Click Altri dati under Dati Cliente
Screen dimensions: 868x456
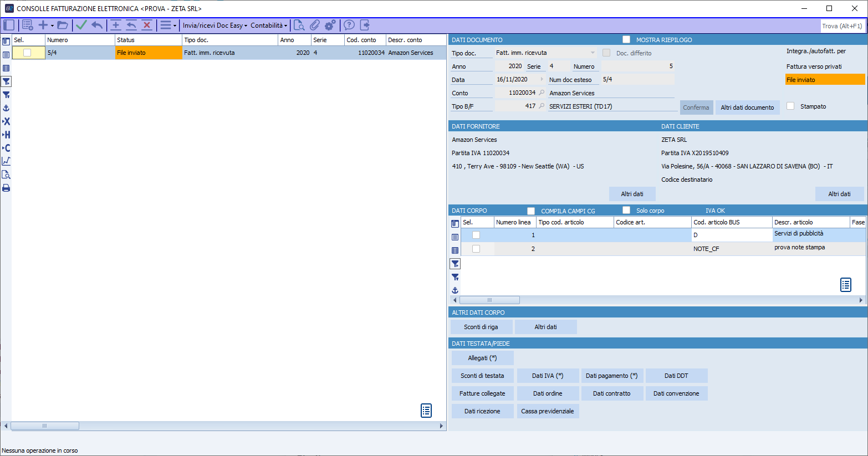[839, 194]
